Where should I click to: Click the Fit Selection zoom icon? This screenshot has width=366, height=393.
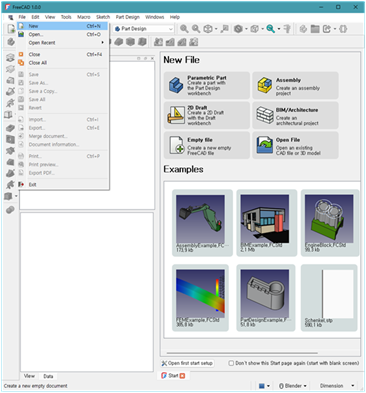click(196, 29)
